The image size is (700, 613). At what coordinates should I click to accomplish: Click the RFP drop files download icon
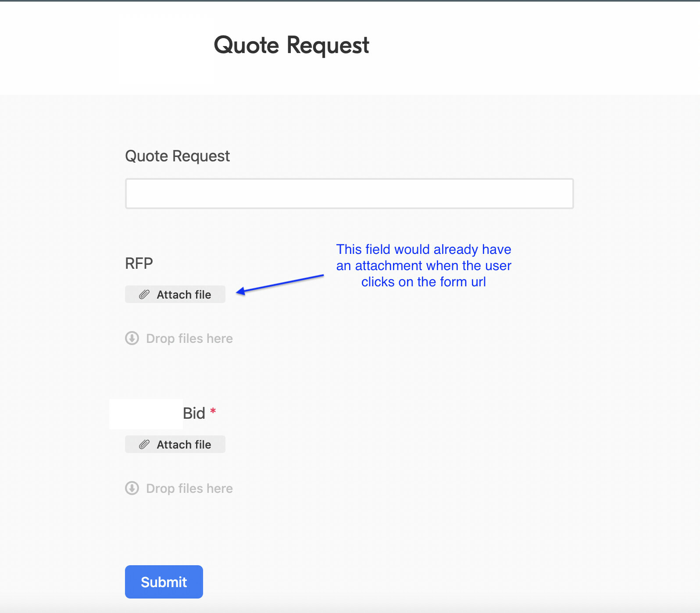tap(132, 338)
